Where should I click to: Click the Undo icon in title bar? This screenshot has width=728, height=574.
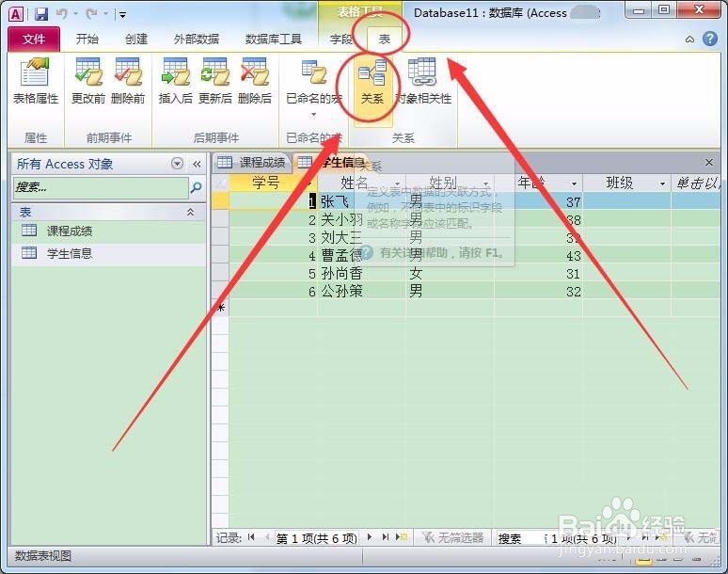coord(62,14)
